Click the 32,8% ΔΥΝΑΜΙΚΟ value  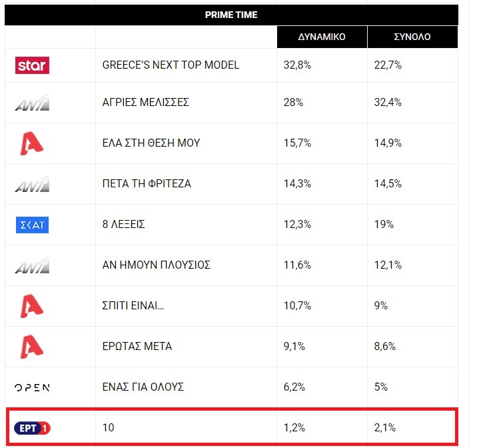pos(297,65)
